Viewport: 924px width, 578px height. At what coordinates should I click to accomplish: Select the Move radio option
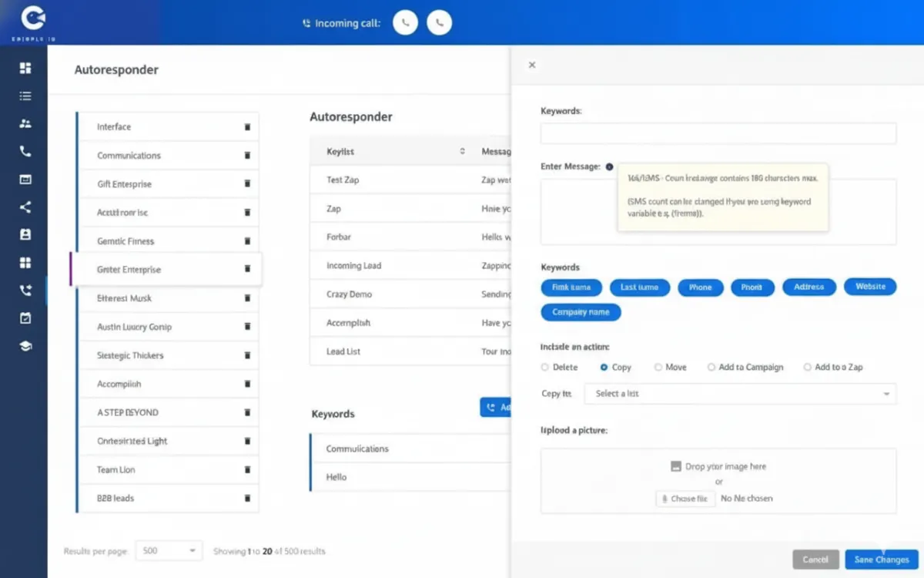pyautogui.click(x=658, y=368)
